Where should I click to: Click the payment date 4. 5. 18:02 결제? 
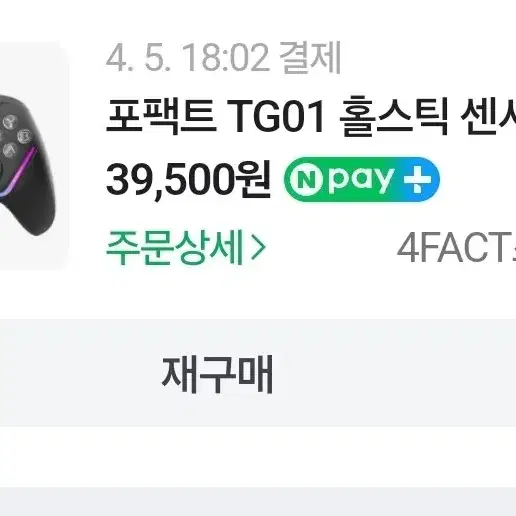click(223, 58)
